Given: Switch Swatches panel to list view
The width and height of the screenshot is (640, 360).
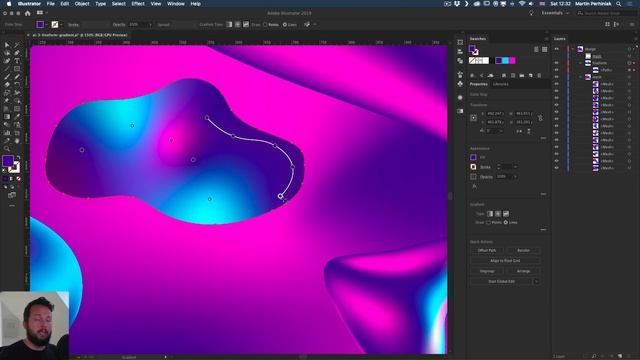Looking at the screenshot, I should pos(536,49).
